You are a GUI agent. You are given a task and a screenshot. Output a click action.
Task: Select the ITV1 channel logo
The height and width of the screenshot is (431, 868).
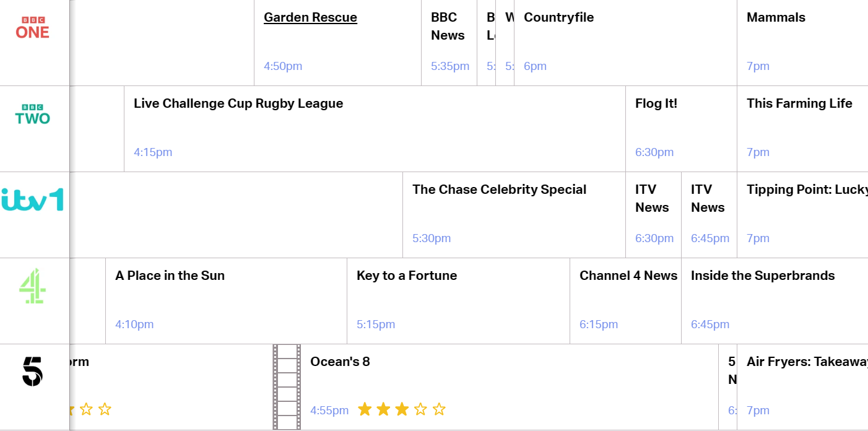pyautogui.click(x=32, y=200)
